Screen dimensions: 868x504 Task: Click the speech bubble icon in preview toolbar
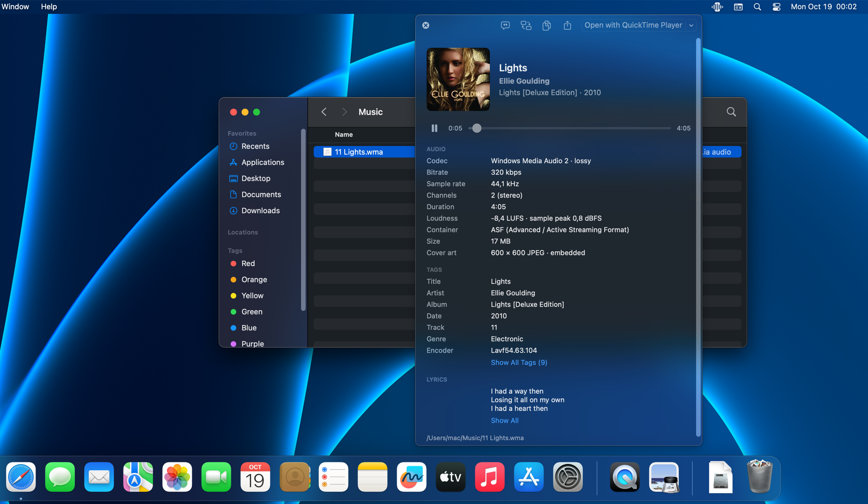[505, 25]
